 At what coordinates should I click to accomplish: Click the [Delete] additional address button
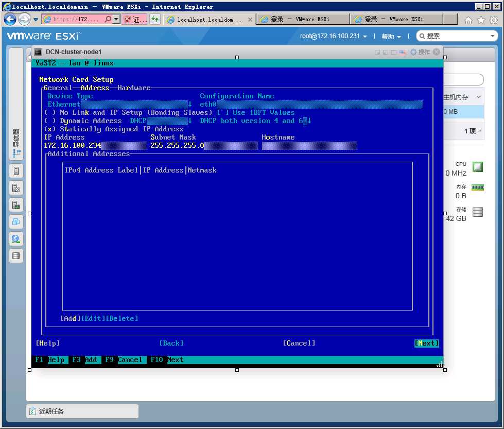pyautogui.click(x=122, y=318)
